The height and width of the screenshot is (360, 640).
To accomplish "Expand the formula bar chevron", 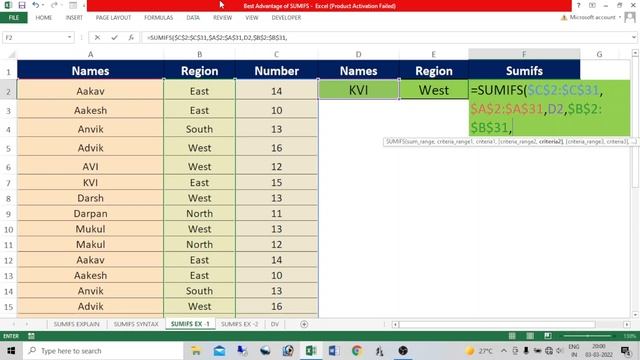I will coord(634,38).
